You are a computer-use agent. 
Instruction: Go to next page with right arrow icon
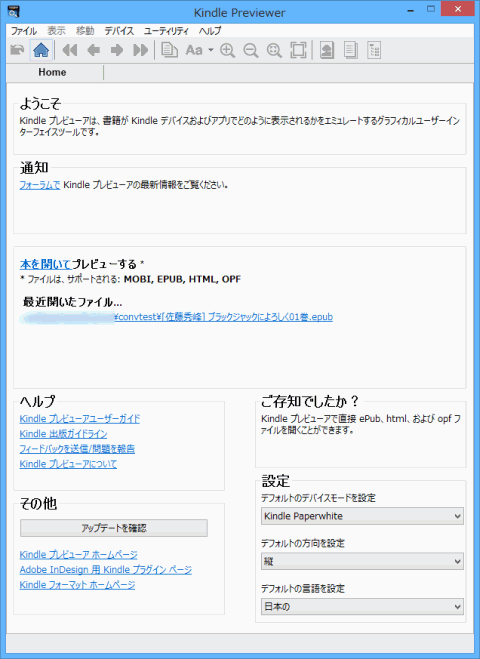pyautogui.click(x=117, y=50)
